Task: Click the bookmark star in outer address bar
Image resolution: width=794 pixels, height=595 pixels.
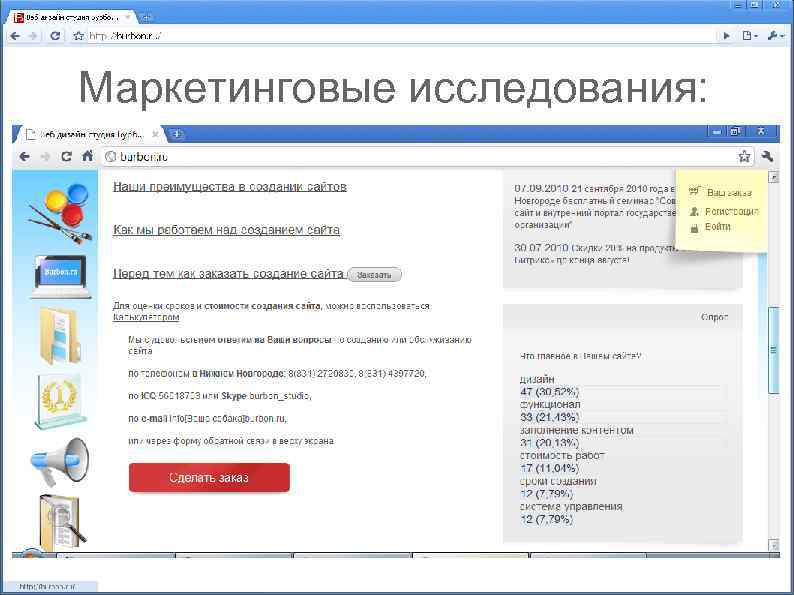Action: (x=78, y=36)
